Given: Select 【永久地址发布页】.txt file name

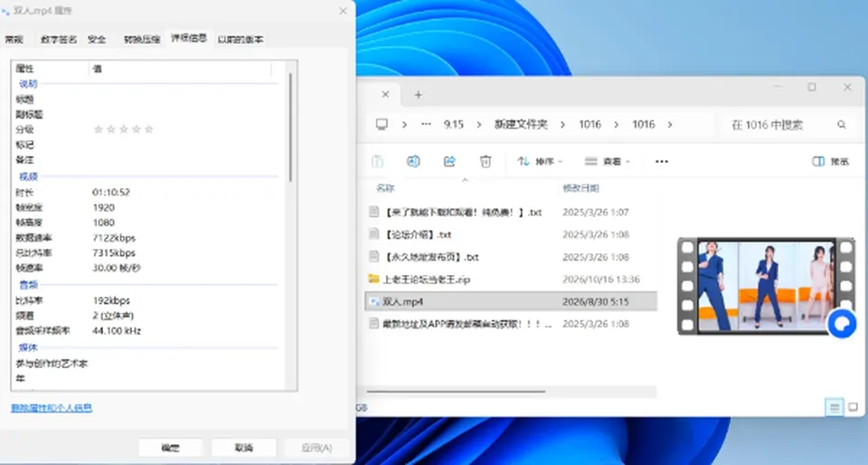Looking at the screenshot, I should [431, 258].
